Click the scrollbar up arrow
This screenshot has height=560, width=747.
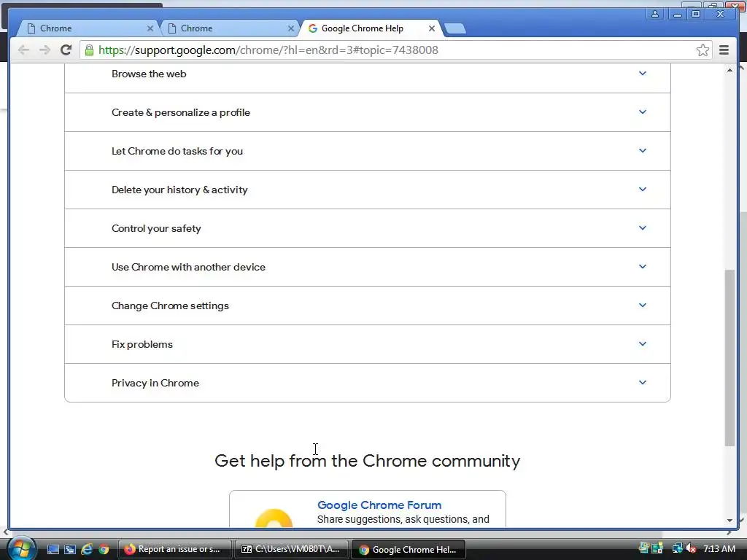click(x=729, y=70)
